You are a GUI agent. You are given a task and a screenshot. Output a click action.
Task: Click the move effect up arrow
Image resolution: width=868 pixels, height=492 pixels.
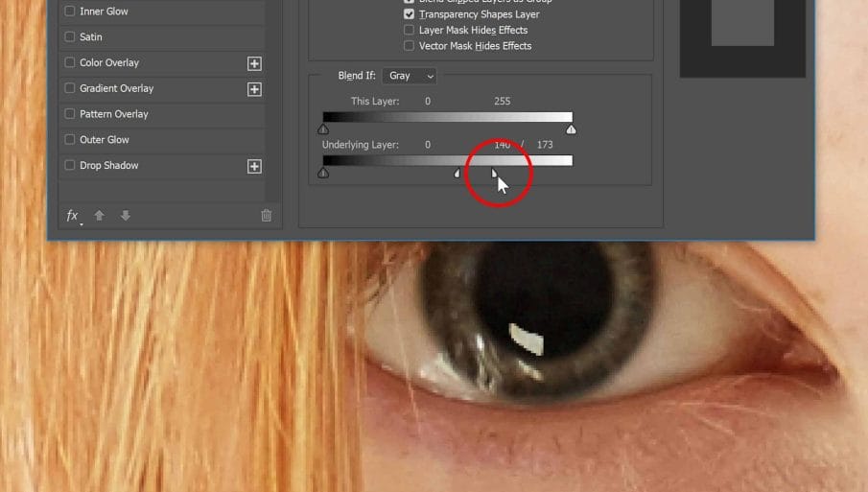pyautogui.click(x=99, y=216)
